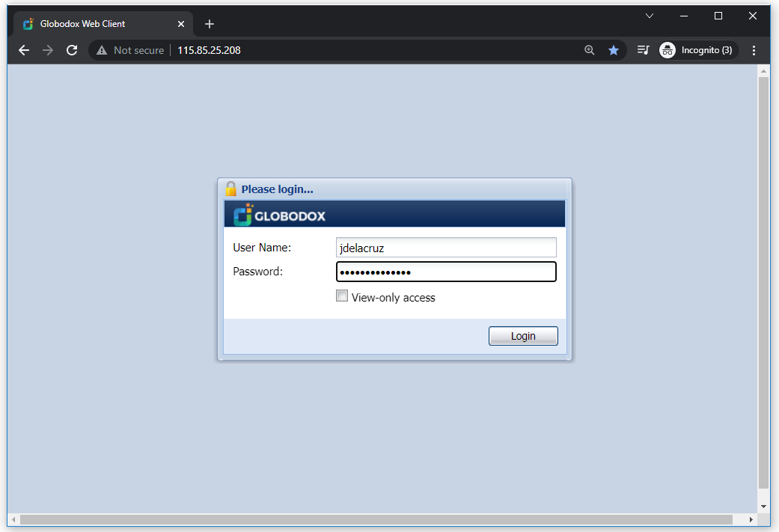Image resolution: width=779 pixels, height=532 pixels.
Task: Open the tab search chevron
Action: click(x=650, y=16)
